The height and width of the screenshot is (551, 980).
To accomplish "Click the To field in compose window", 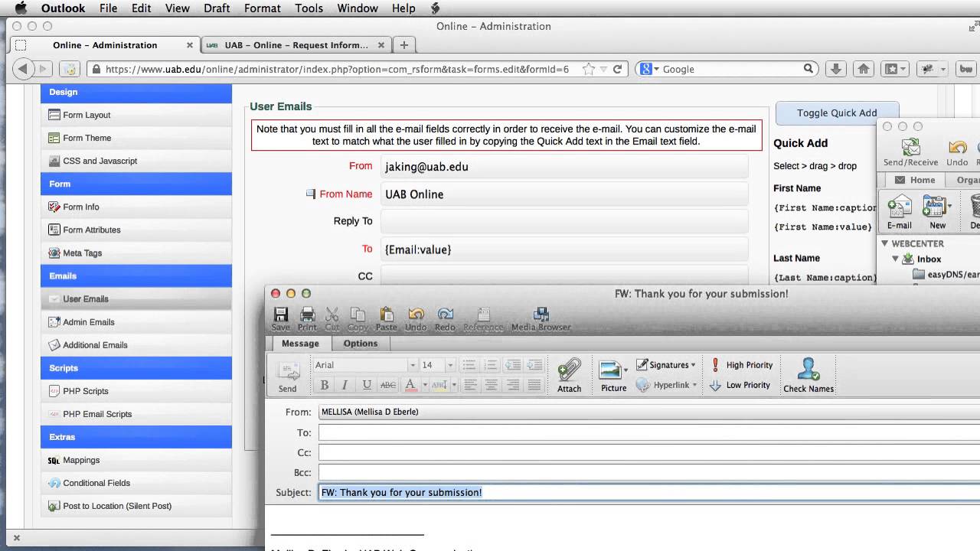I will (649, 433).
